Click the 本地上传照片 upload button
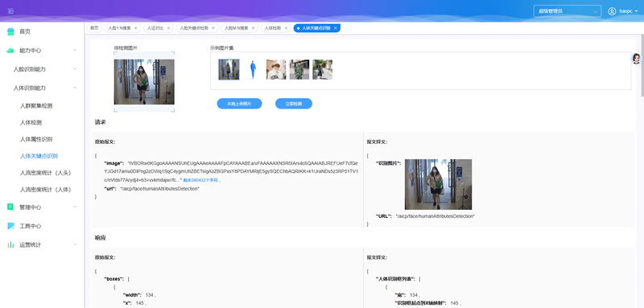 239,104
